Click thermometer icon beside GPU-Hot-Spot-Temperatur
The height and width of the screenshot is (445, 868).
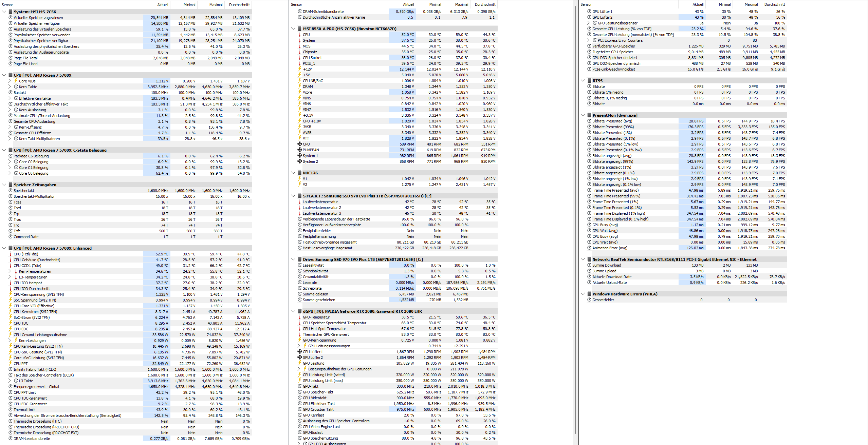tap(300, 329)
